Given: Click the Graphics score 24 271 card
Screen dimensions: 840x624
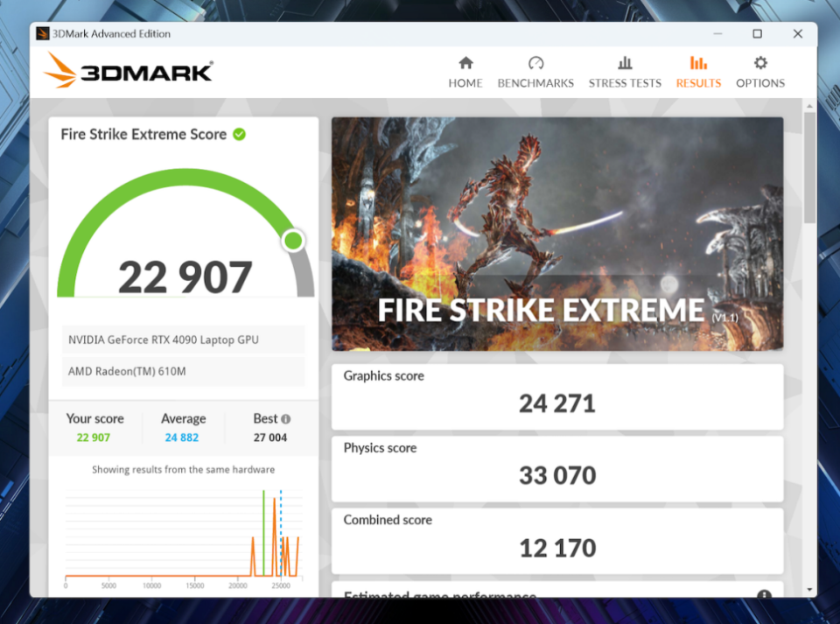Looking at the screenshot, I should (557, 397).
